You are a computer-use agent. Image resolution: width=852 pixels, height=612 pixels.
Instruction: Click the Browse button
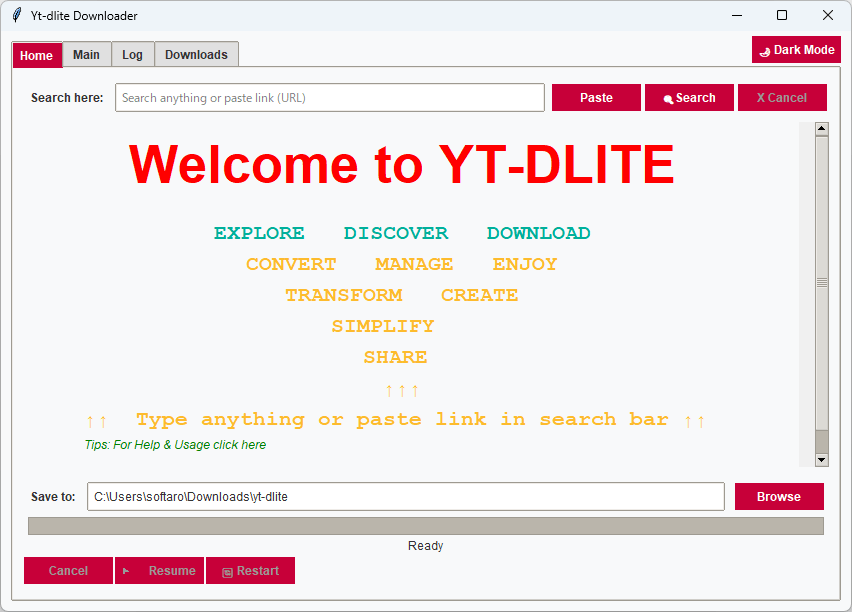click(779, 497)
